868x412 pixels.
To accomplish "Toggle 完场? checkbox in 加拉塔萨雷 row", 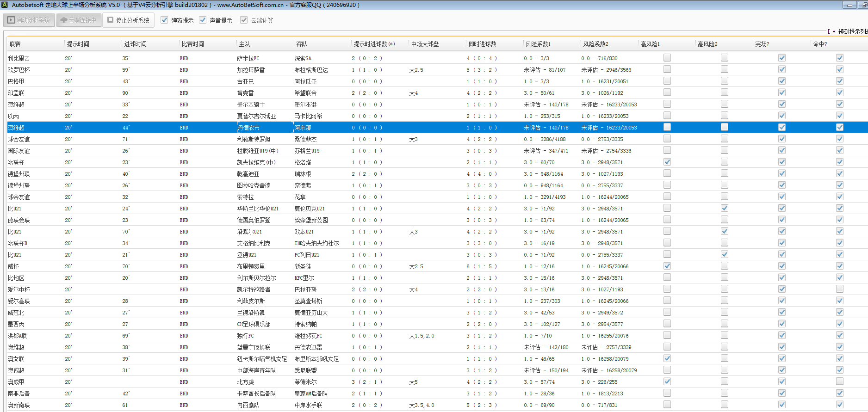I will coord(782,69).
